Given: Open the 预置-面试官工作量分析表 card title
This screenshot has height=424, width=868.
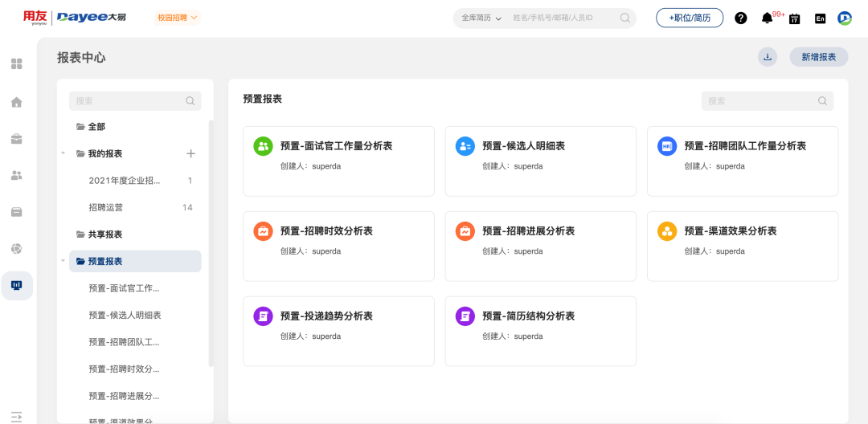Looking at the screenshot, I should click(x=337, y=146).
